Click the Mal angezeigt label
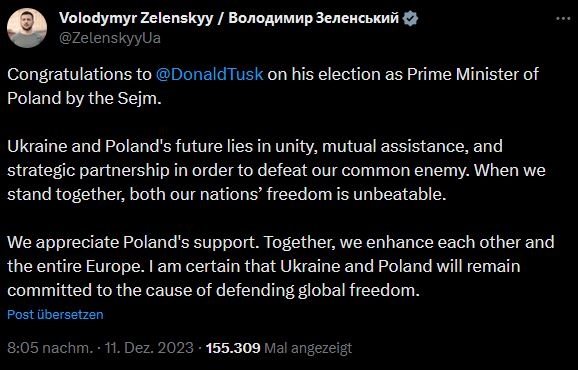Screen dimensions: 578x370 309,348
